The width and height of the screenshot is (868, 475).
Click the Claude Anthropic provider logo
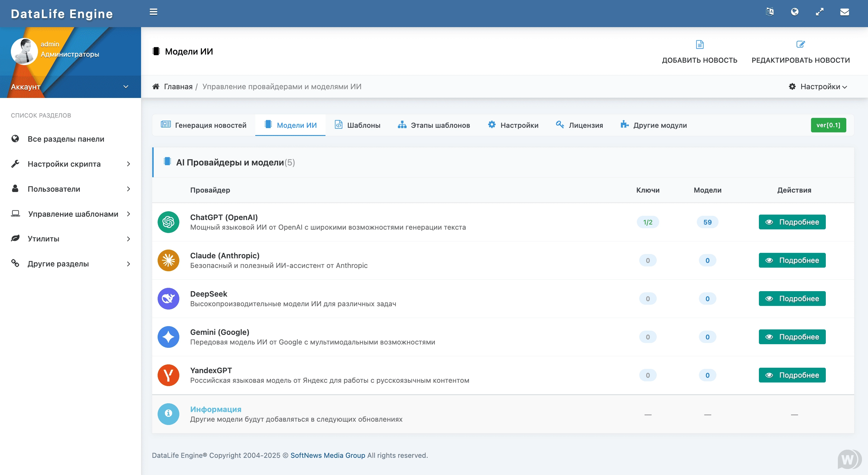[x=168, y=260]
